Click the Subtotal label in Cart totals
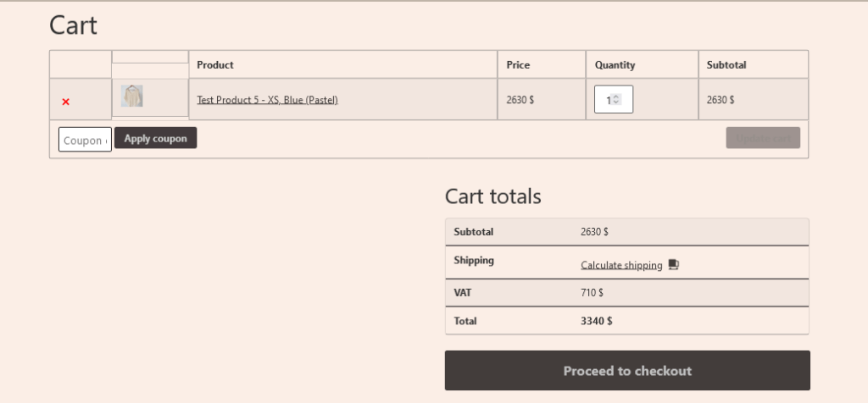 (x=473, y=232)
